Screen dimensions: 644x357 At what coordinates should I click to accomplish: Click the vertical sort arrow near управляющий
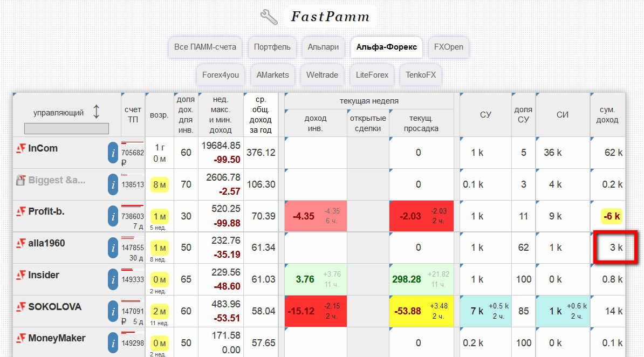[97, 112]
